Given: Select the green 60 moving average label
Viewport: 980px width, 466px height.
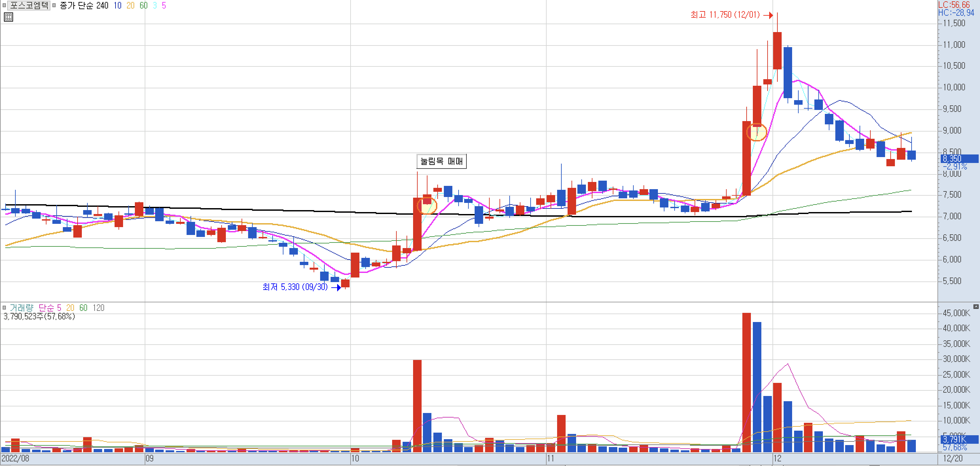Looking at the screenshot, I should pos(143,5).
